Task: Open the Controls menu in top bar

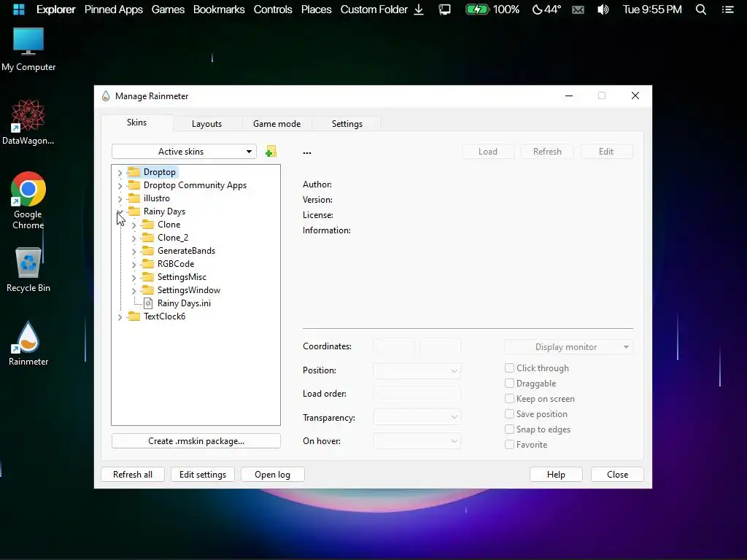Action: click(273, 9)
